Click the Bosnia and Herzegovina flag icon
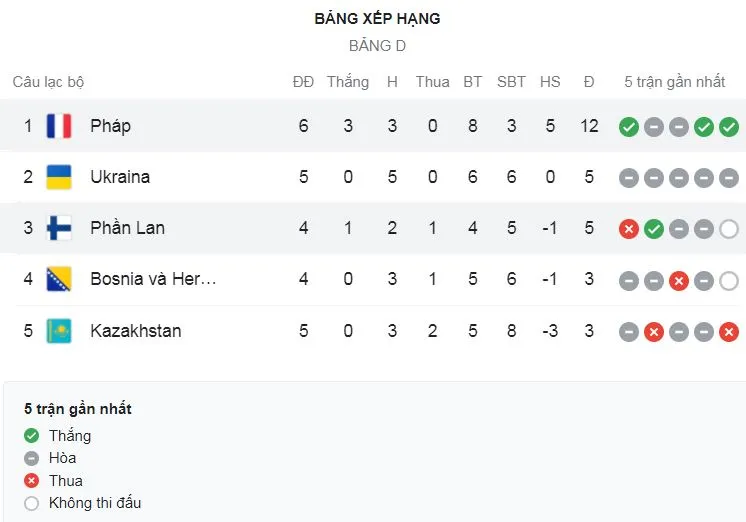Screen dimensions: 746x522 click(x=59, y=279)
